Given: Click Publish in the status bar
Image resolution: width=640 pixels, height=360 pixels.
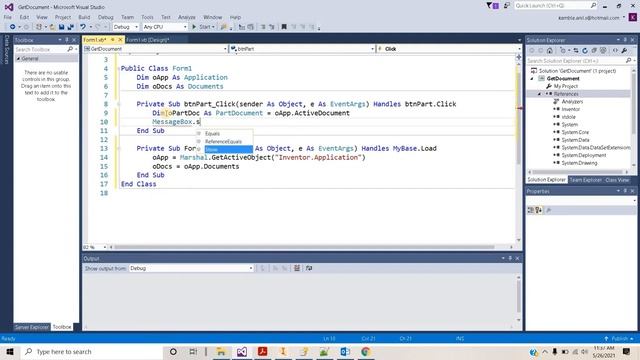Looking at the screenshot, I should click(619, 339).
